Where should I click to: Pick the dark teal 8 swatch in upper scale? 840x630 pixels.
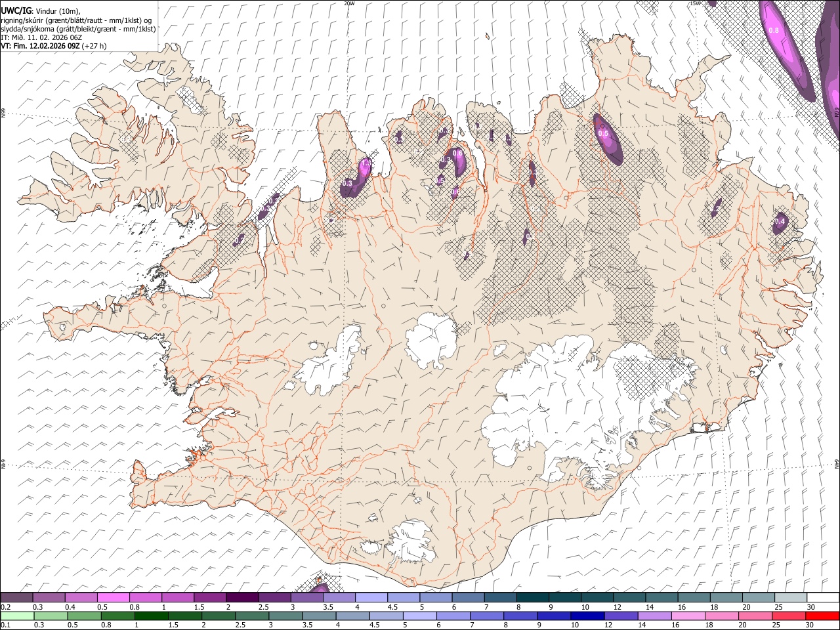533,598
